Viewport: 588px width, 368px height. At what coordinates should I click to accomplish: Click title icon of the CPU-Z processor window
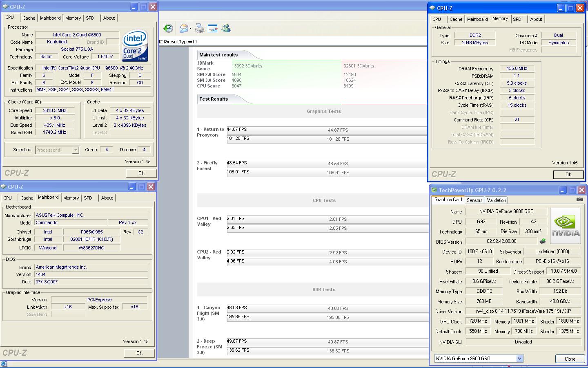(x=5, y=7)
